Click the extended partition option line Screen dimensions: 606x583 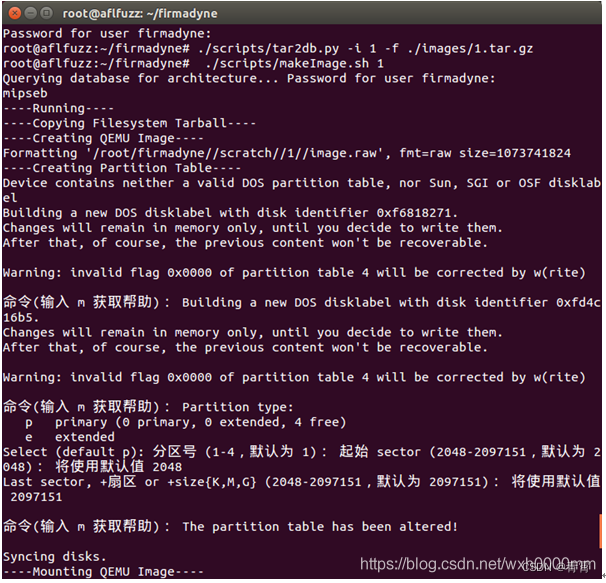(x=70, y=437)
